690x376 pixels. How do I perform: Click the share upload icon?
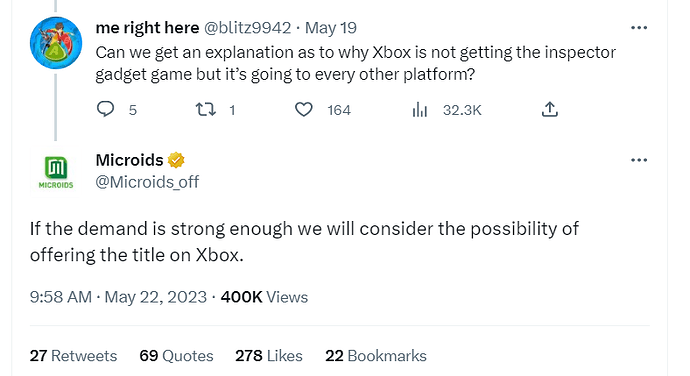pos(550,109)
